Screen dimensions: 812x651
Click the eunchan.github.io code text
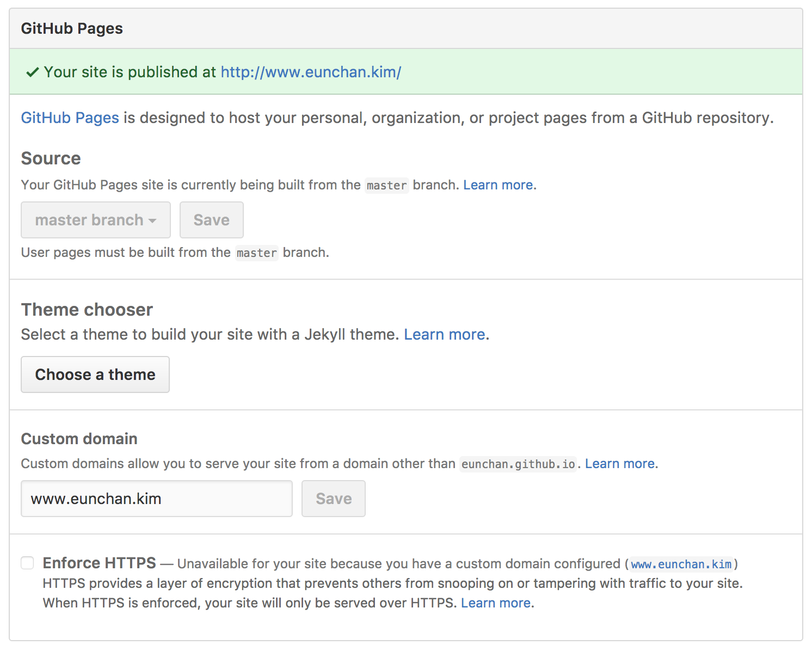click(x=518, y=464)
